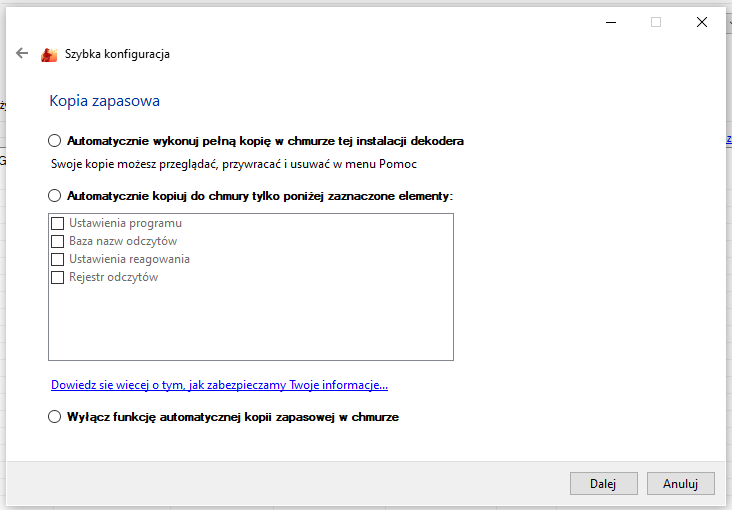This screenshot has width=732, height=510.
Task: Close the Szybka konfiguracja window
Action: [x=702, y=22]
